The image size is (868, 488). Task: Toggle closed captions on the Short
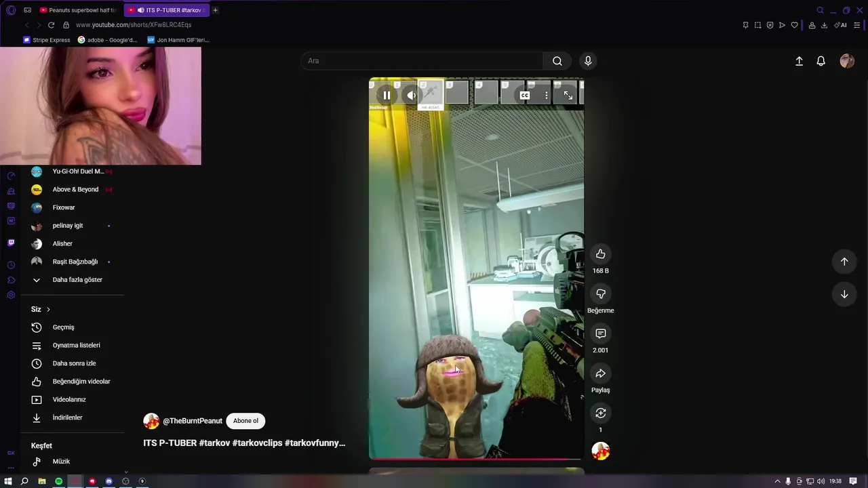pos(525,96)
